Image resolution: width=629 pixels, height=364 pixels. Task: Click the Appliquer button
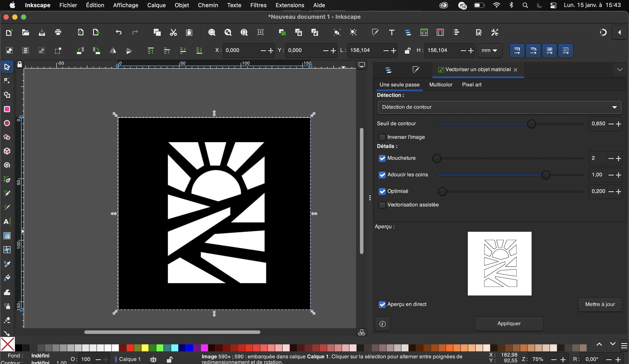point(509,323)
